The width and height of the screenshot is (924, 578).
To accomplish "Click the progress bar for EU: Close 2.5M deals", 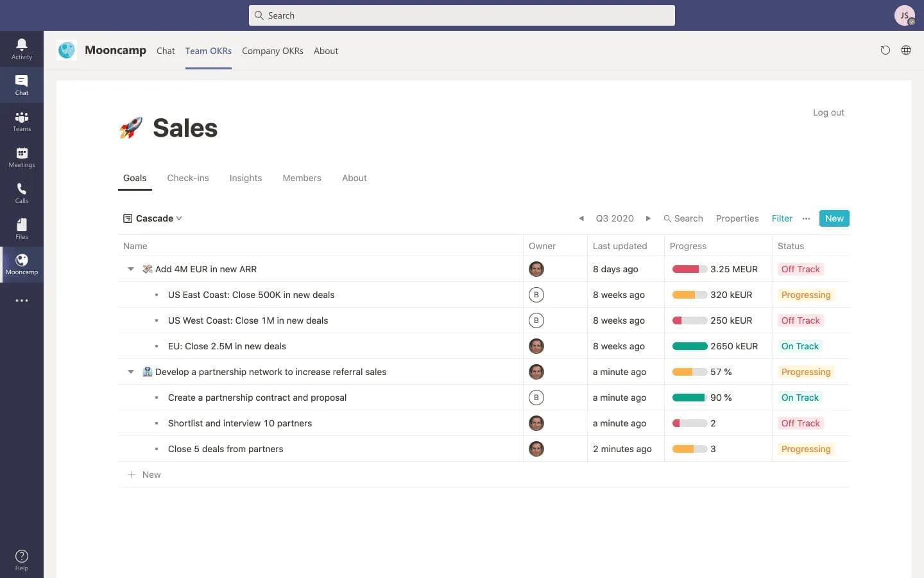I will click(x=689, y=346).
